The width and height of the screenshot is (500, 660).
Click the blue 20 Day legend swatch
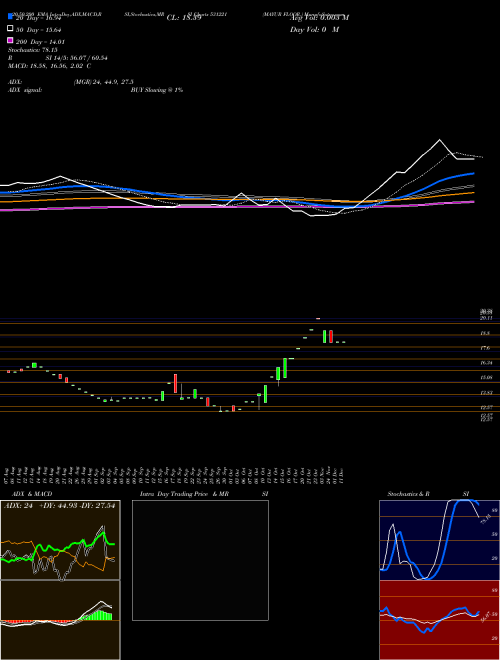11,17
